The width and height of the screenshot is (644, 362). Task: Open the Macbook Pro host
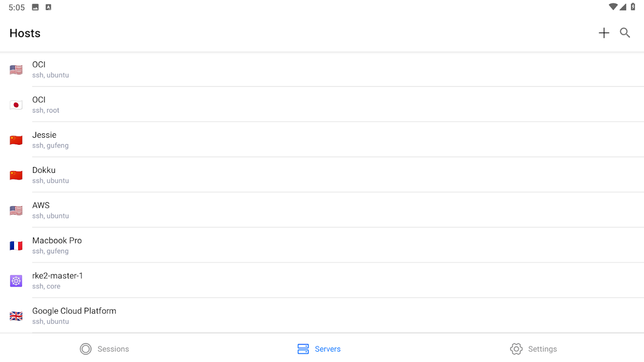coord(181,245)
